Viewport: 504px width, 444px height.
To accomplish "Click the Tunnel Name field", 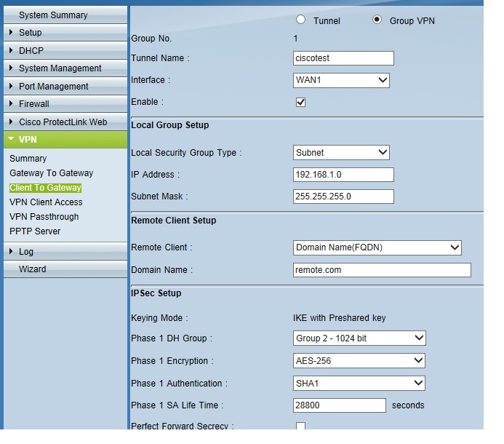I will coord(343,58).
